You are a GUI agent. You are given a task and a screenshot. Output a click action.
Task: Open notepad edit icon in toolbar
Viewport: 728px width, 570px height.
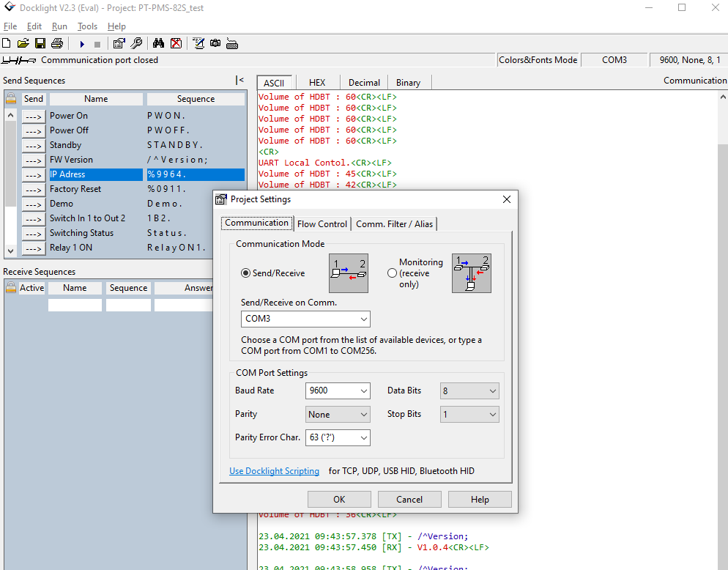coord(198,44)
